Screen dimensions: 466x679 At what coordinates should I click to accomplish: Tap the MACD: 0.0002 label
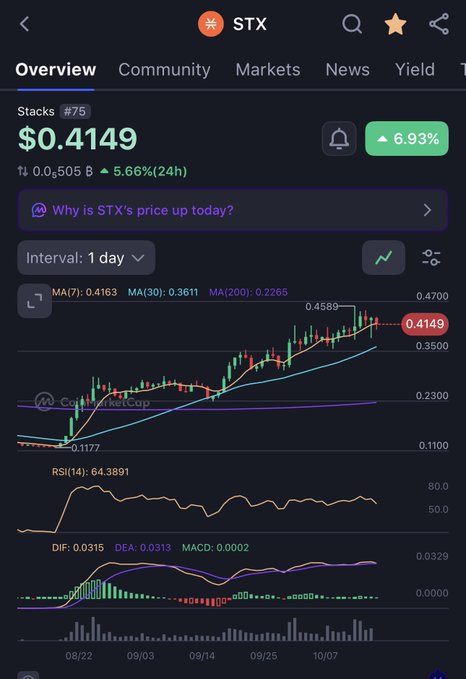point(215,548)
